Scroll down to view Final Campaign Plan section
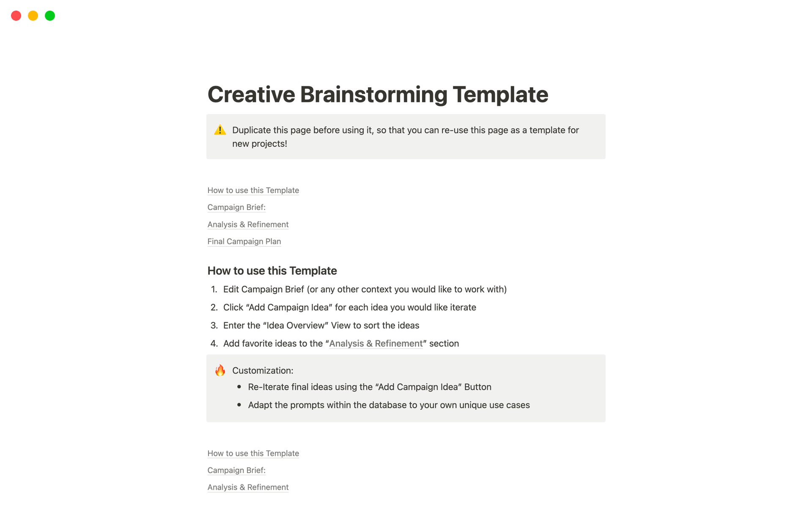Screen dimensions: 812x508 point(244,240)
